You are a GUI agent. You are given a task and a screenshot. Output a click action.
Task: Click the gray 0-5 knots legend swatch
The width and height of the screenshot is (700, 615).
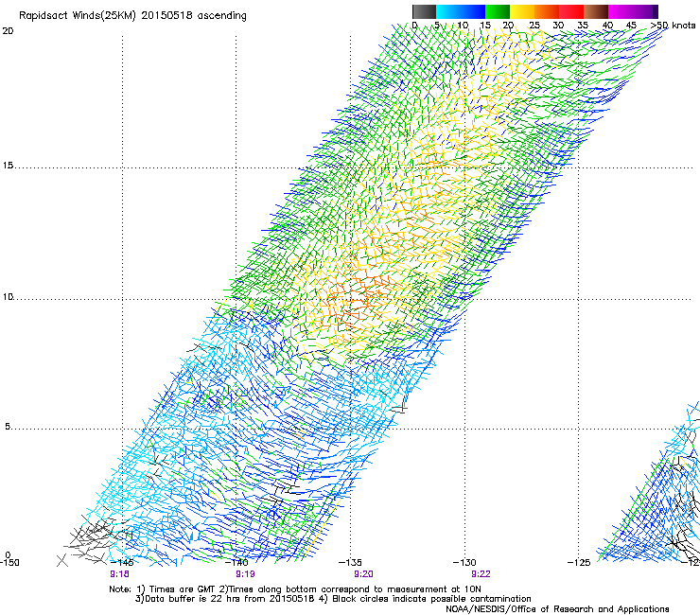click(x=424, y=11)
